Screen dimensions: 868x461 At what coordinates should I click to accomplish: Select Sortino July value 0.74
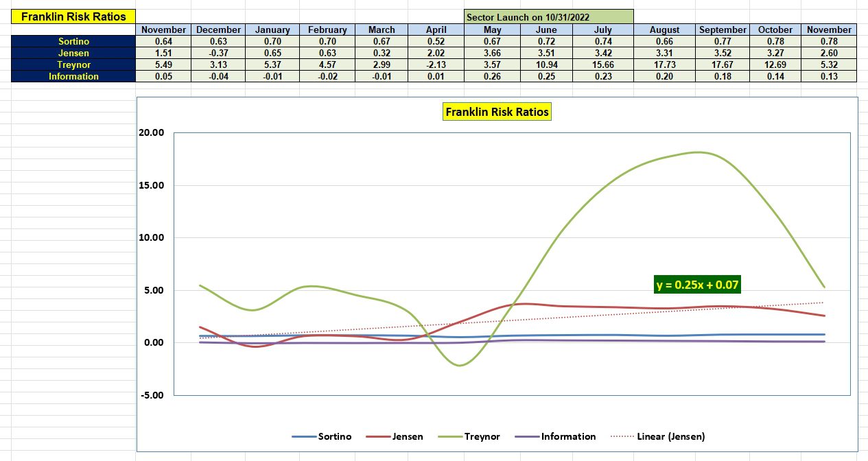pyautogui.click(x=602, y=41)
